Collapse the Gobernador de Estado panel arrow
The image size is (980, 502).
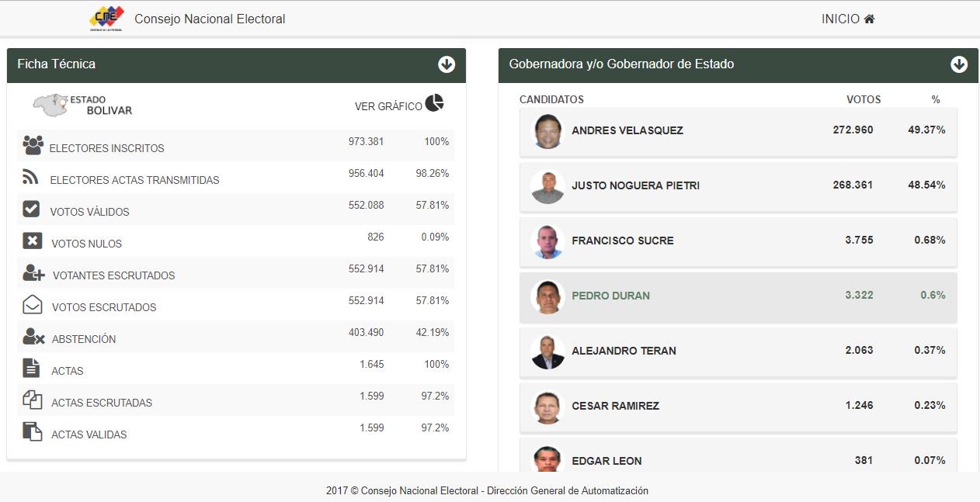(959, 64)
